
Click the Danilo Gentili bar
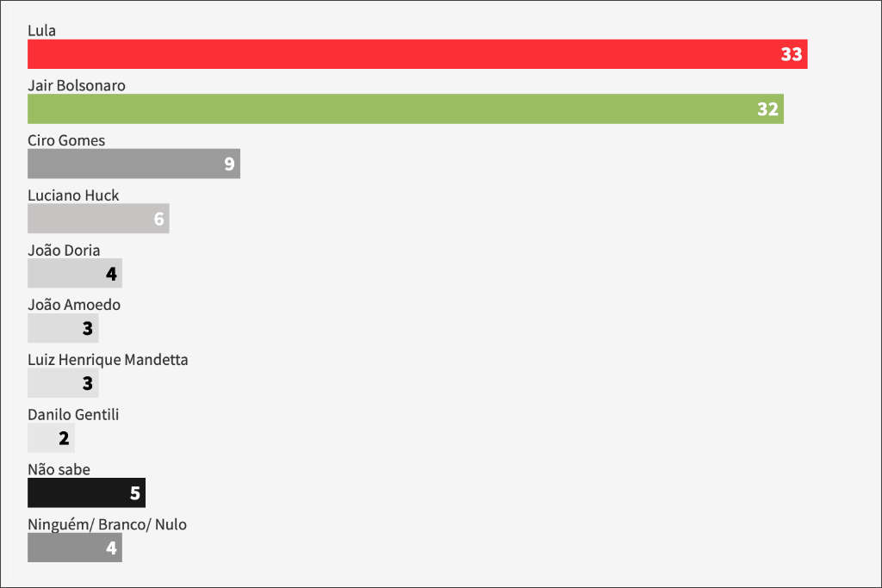[51, 437]
